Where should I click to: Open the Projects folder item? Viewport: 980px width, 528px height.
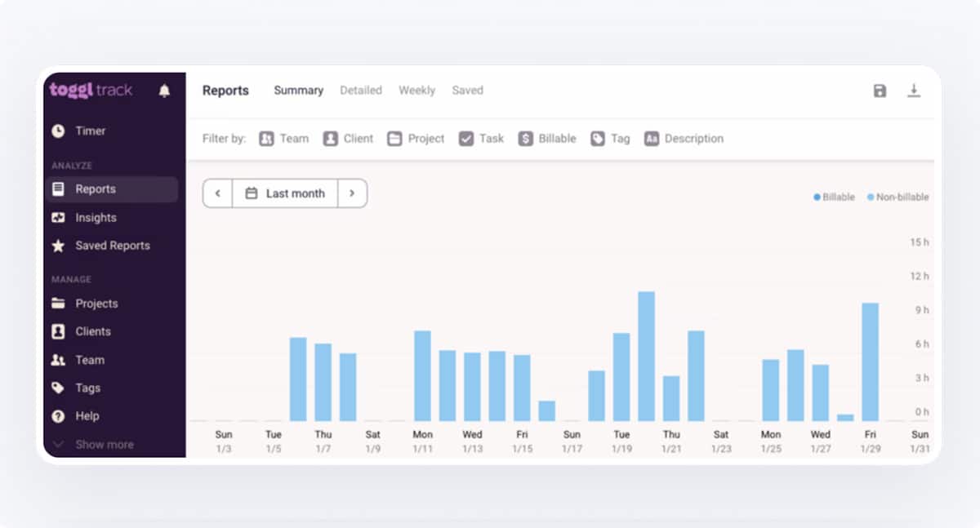pos(96,304)
